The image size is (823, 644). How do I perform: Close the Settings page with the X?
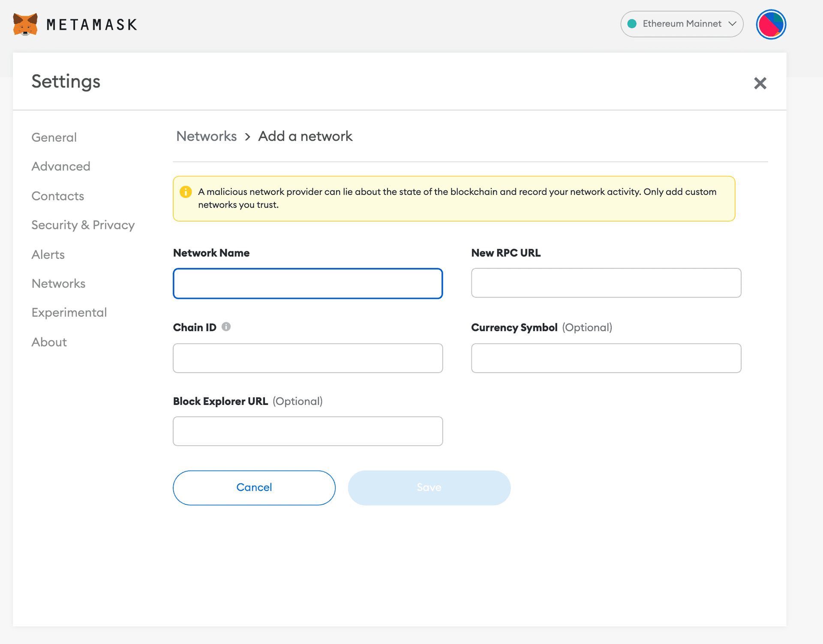click(760, 84)
